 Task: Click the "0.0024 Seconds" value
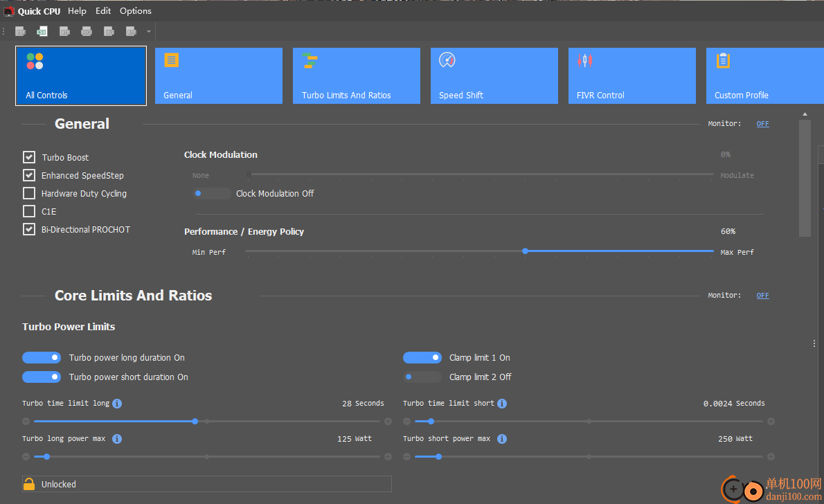coord(734,404)
